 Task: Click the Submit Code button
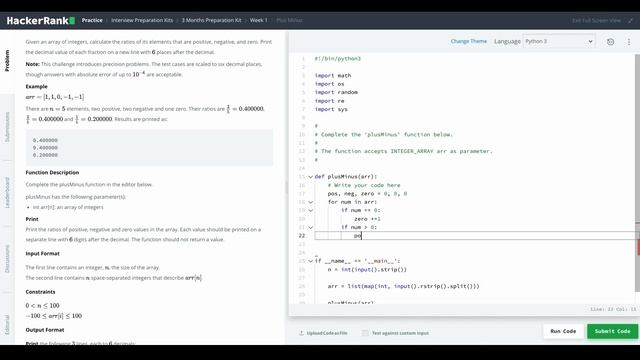pyautogui.click(x=613, y=331)
